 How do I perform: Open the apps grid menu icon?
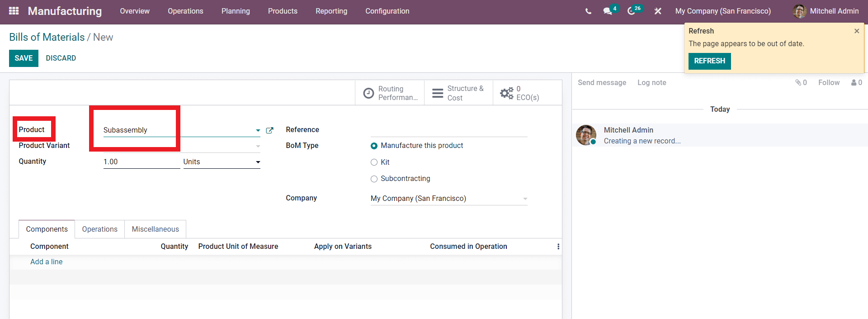click(14, 11)
